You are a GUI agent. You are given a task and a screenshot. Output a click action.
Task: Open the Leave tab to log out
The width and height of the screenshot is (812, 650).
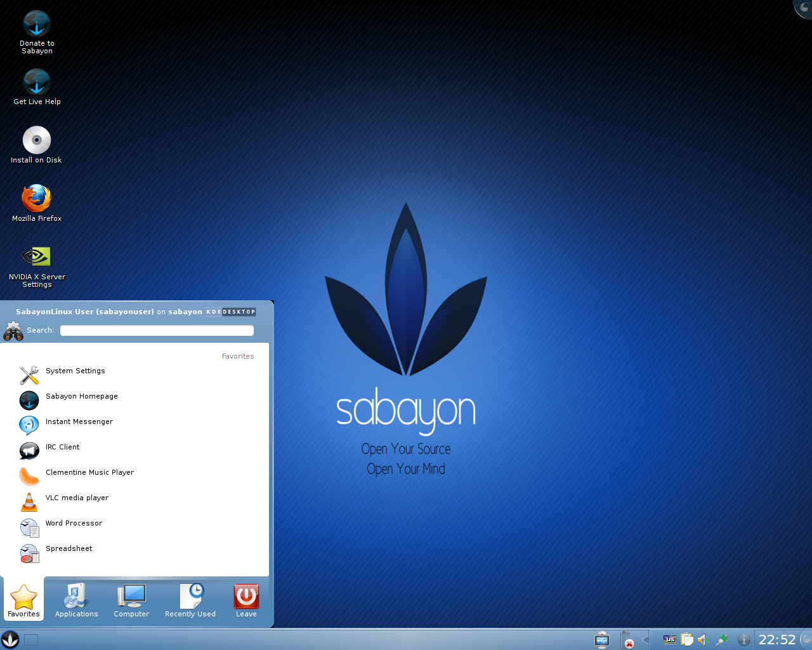coord(246,600)
